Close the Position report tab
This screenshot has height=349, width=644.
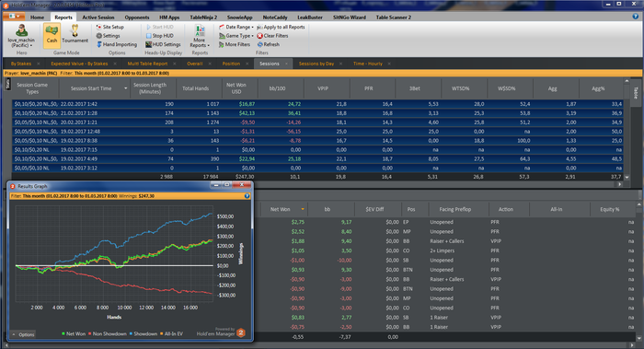[247, 64]
